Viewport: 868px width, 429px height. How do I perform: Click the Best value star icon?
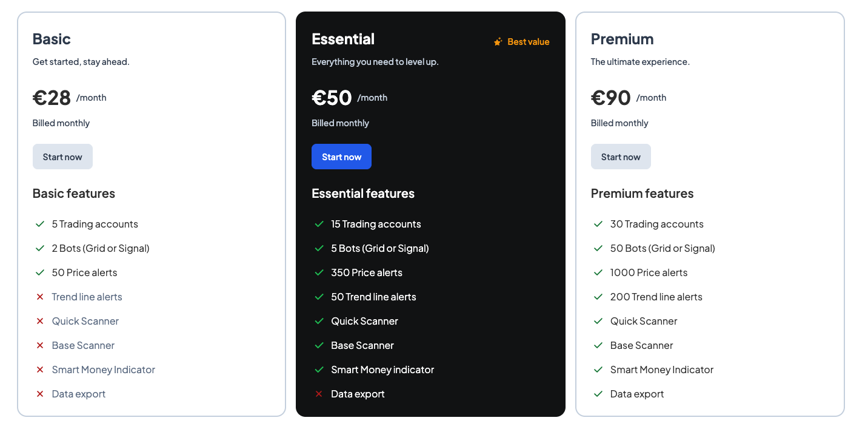point(498,42)
